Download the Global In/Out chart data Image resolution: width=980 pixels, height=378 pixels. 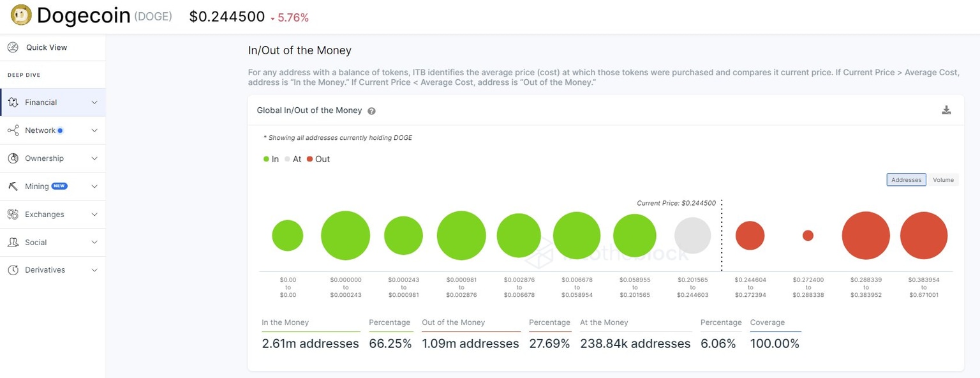[x=946, y=110]
